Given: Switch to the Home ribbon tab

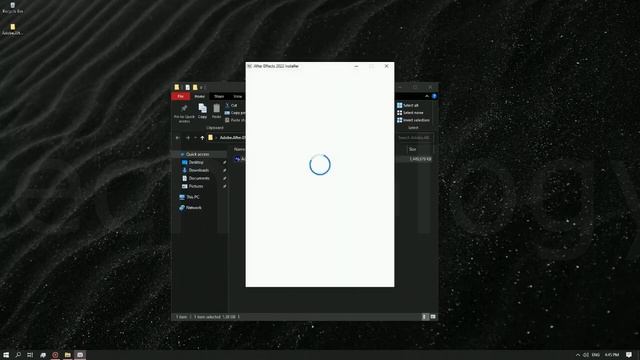Looking at the screenshot, I should pyautogui.click(x=200, y=96).
